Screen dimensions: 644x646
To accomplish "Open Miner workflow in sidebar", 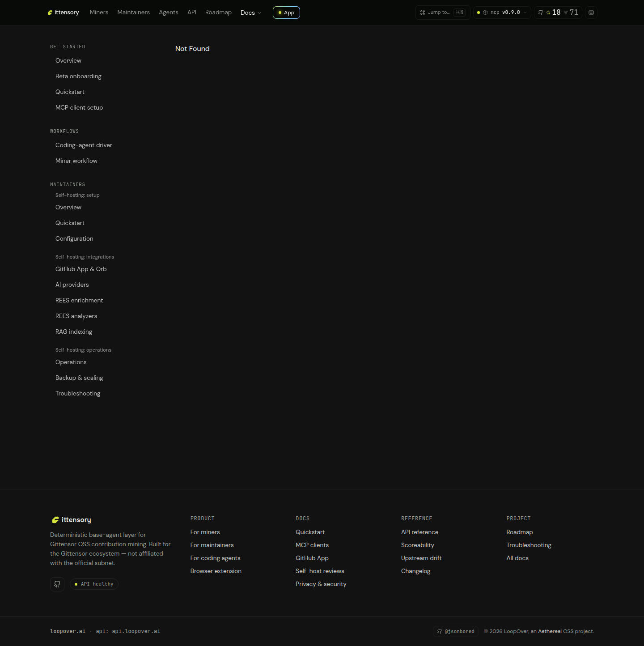I will 76,161.
